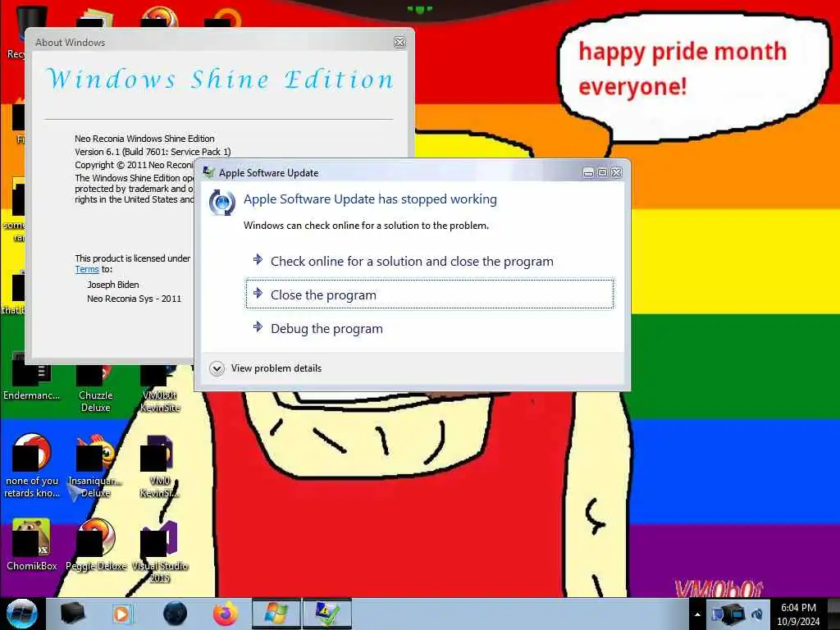
Task: Select the Endermanc... desktop shortcut
Action: pyautogui.click(x=31, y=376)
